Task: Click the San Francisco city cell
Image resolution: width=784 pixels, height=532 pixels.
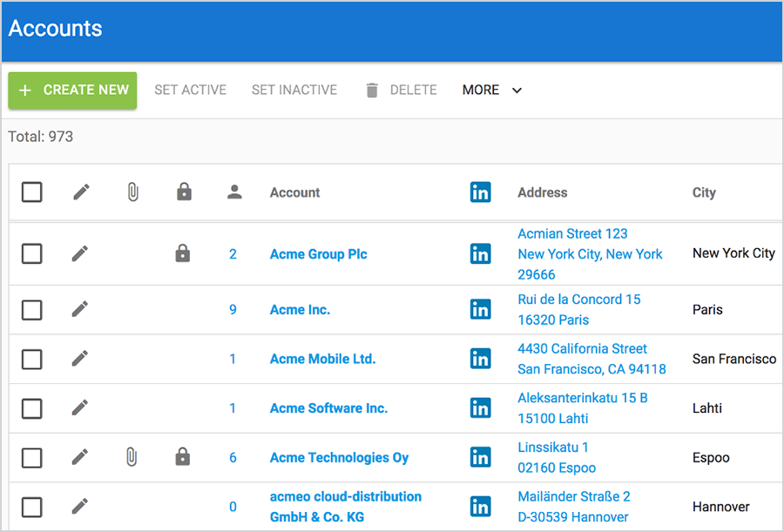Action: [734, 359]
